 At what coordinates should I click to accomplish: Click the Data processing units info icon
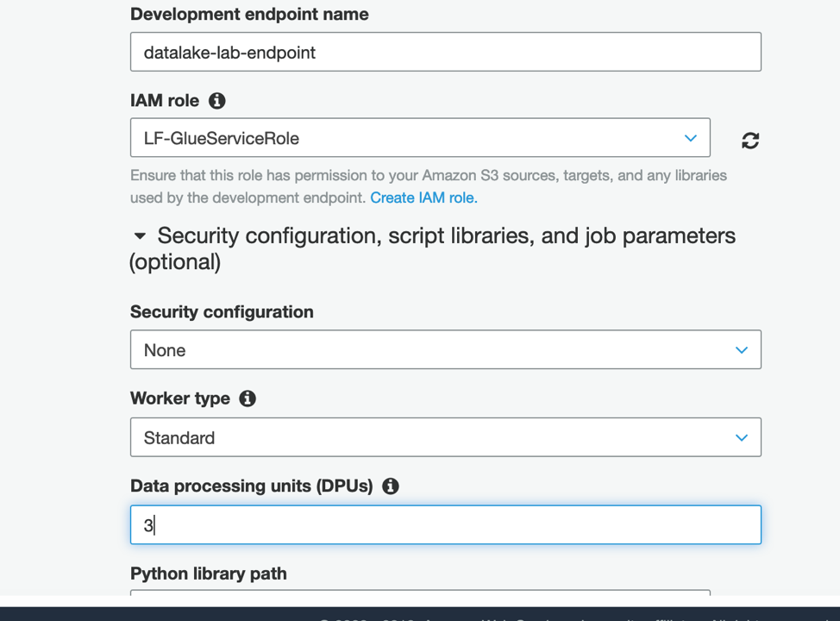click(390, 486)
